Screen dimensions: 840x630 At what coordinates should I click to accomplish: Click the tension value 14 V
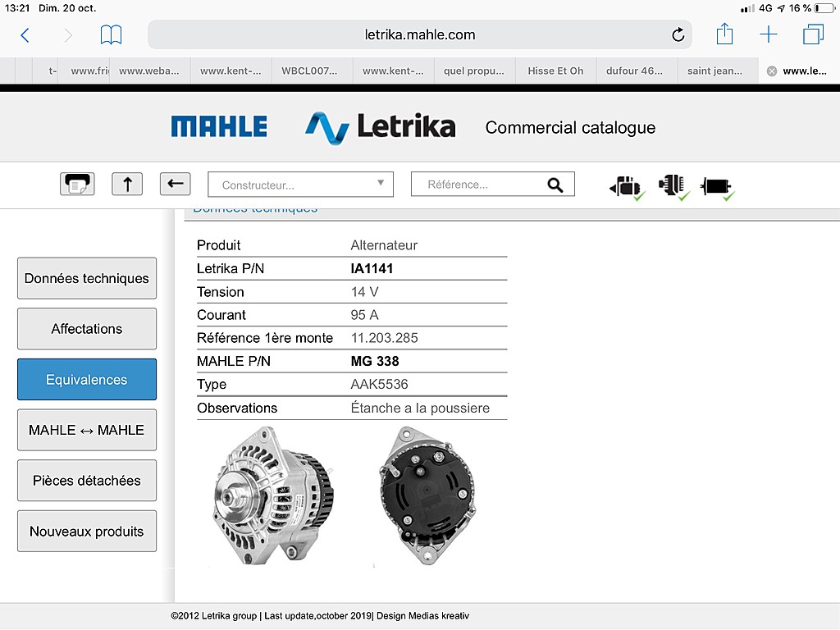(364, 292)
